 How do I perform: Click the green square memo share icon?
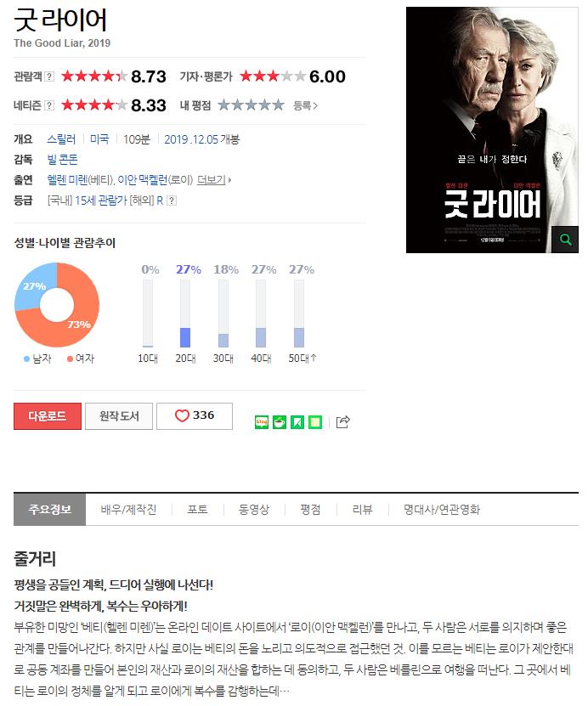[315, 422]
